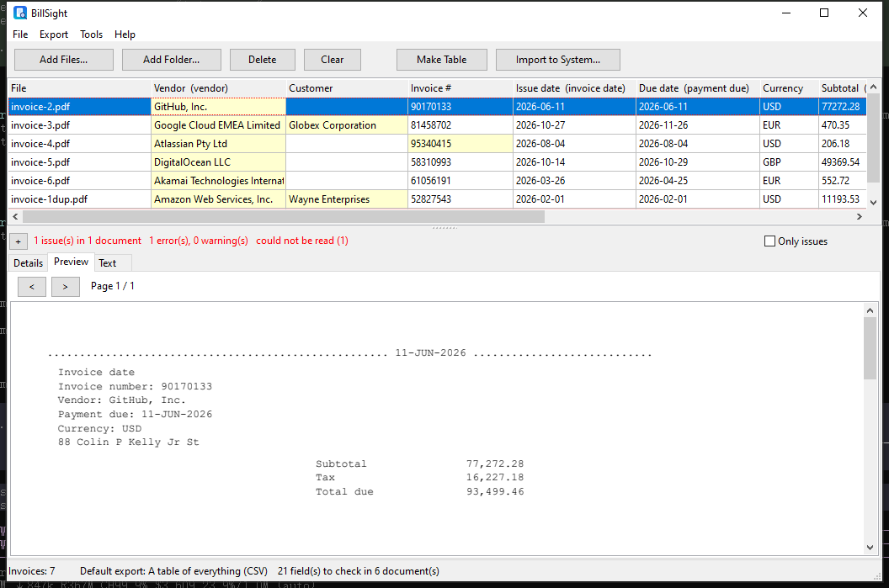This screenshot has height=588, width=889.
Task: Click table horizontal scrollbar right arrow
Action: (x=860, y=216)
